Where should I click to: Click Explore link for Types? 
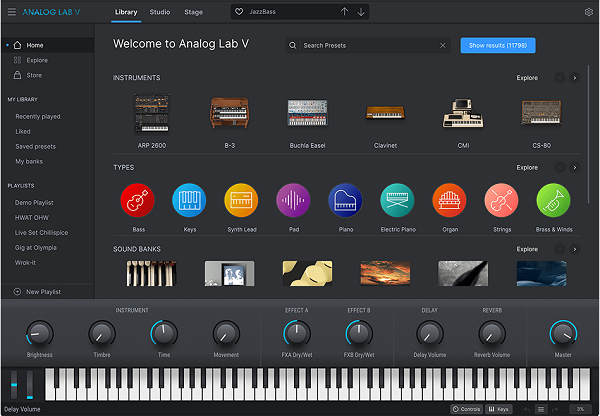(527, 167)
